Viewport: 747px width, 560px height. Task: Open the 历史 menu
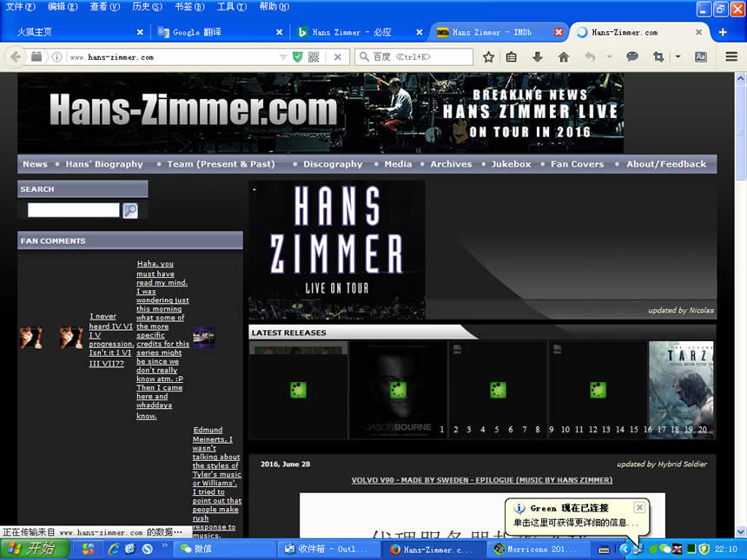tap(147, 7)
